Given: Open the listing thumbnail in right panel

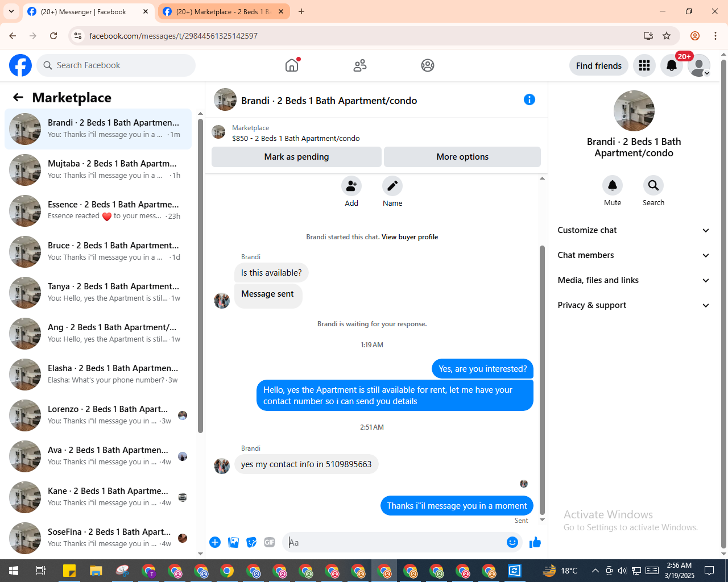Looking at the screenshot, I should (634, 111).
